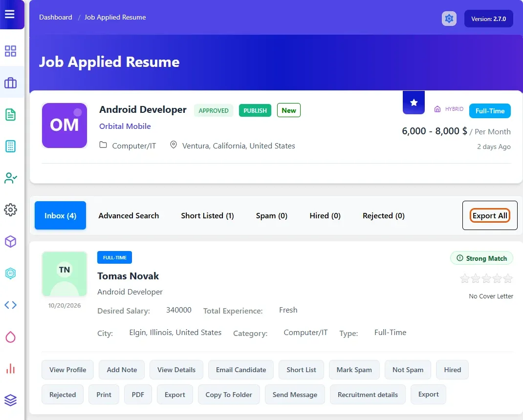Click the Hybrid home icon
The height and width of the screenshot is (420, 523).
[x=437, y=109]
